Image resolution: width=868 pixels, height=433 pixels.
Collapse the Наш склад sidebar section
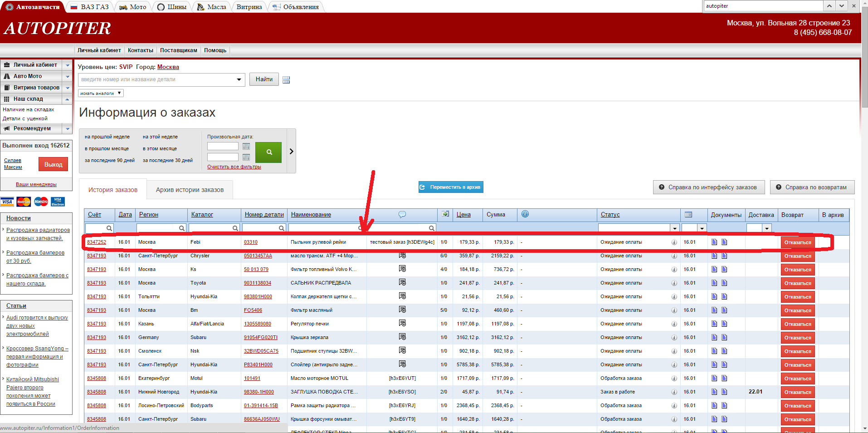[68, 99]
